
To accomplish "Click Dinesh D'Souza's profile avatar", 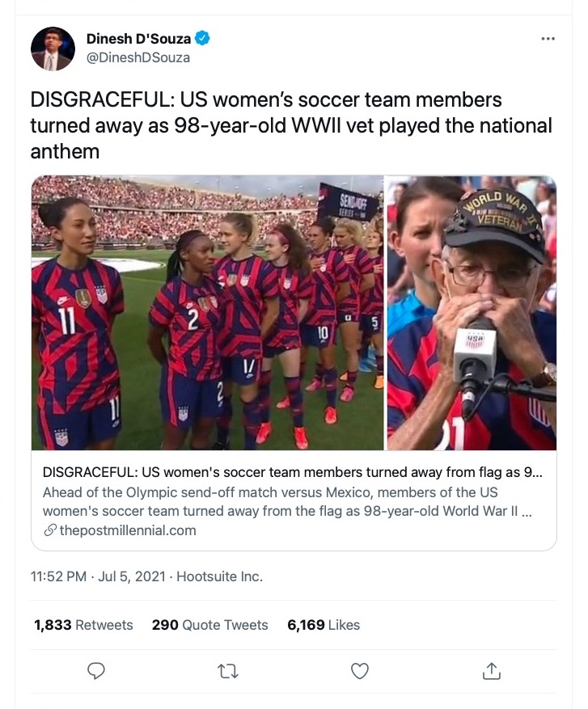I will 53,49.
